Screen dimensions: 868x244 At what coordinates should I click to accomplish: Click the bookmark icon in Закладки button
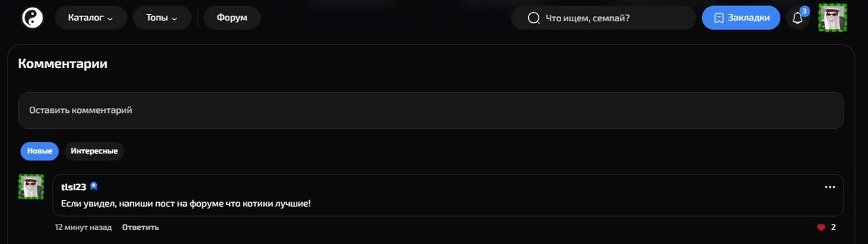pyautogui.click(x=719, y=18)
